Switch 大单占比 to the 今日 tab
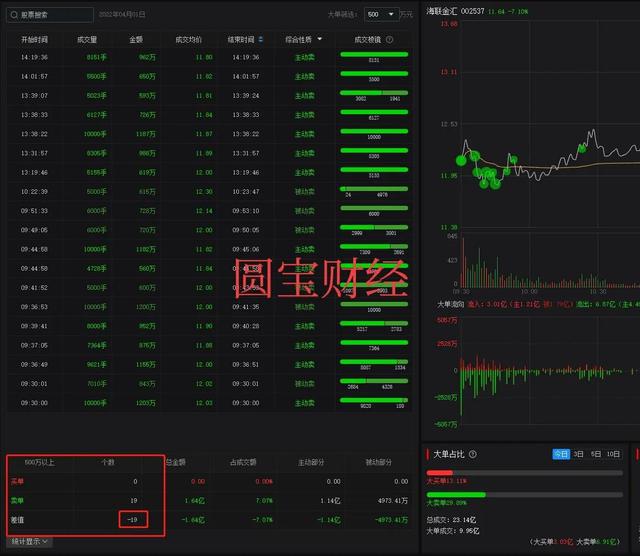 (561, 454)
